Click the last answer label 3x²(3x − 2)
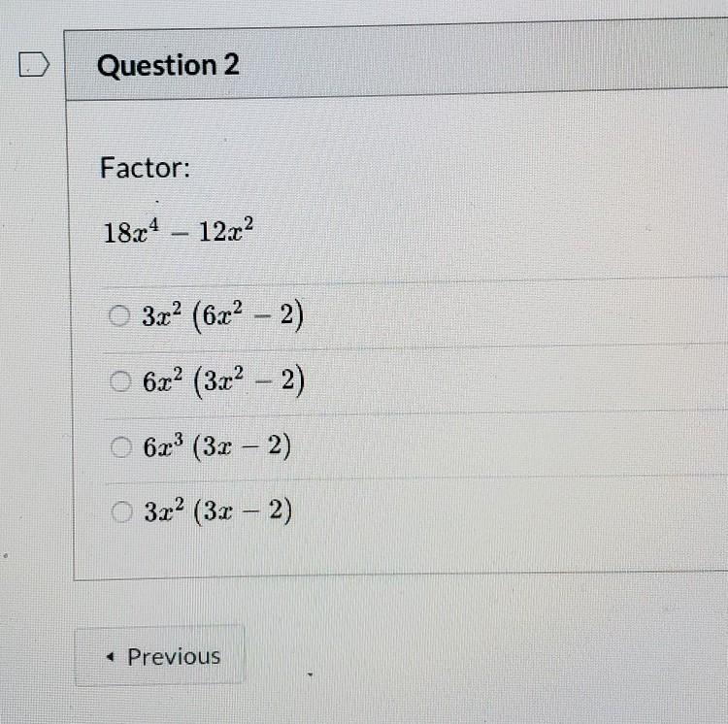Screen dimensions: 728x724 pos(215,511)
